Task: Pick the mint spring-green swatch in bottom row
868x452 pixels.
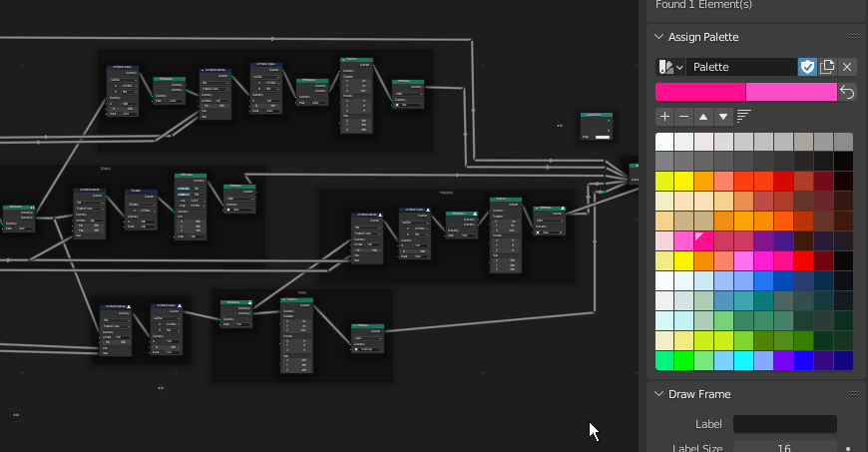Action: (x=664, y=360)
